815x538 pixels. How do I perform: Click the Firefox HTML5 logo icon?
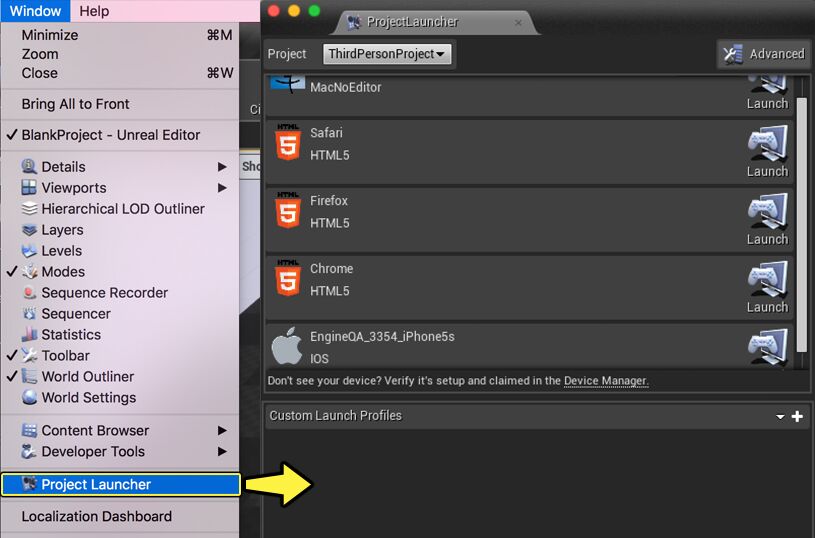point(288,210)
